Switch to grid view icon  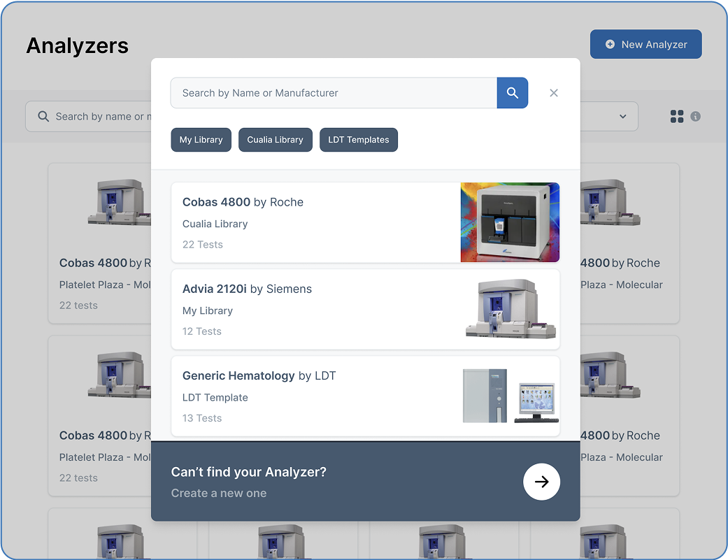[677, 117]
